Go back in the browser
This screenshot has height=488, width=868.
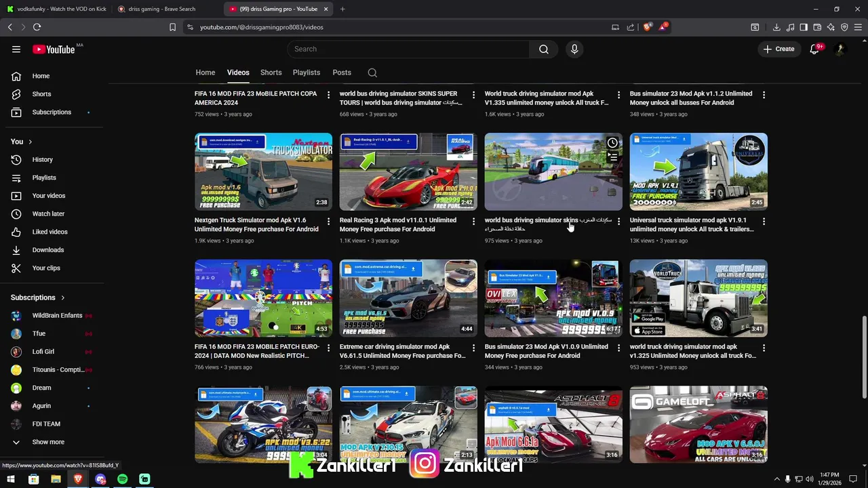(x=9, y=27)
